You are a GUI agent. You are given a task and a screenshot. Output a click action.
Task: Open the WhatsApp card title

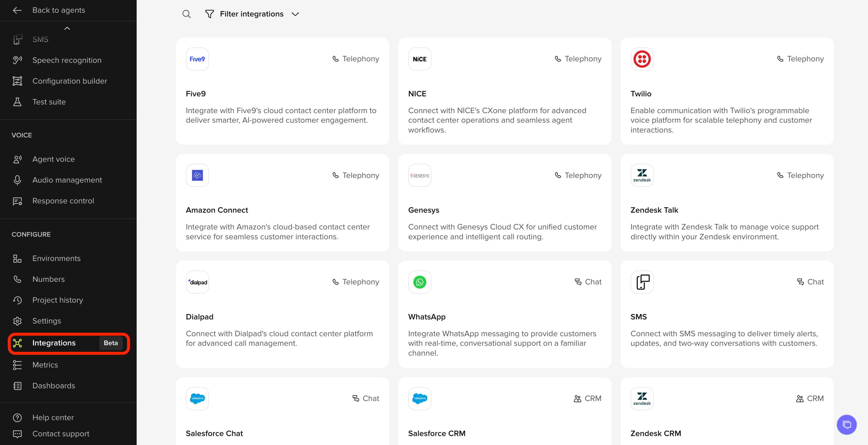coord(426,317)
